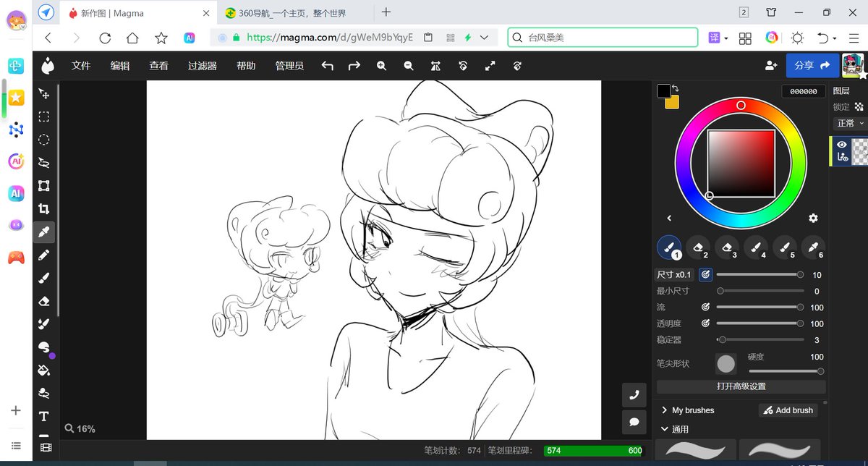This screenshot has width=868, height=466.
Task: Open the 文件 menu
Action: coord(81,66)
